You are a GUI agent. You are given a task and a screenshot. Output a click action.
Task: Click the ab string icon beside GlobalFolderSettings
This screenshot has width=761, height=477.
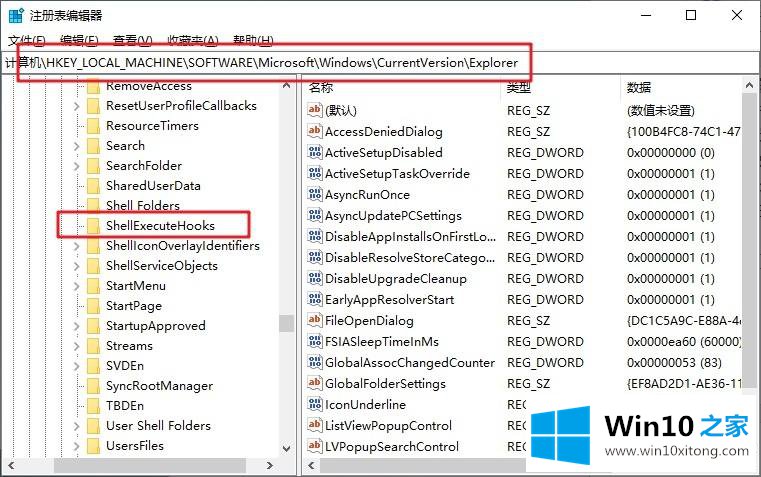314,383
